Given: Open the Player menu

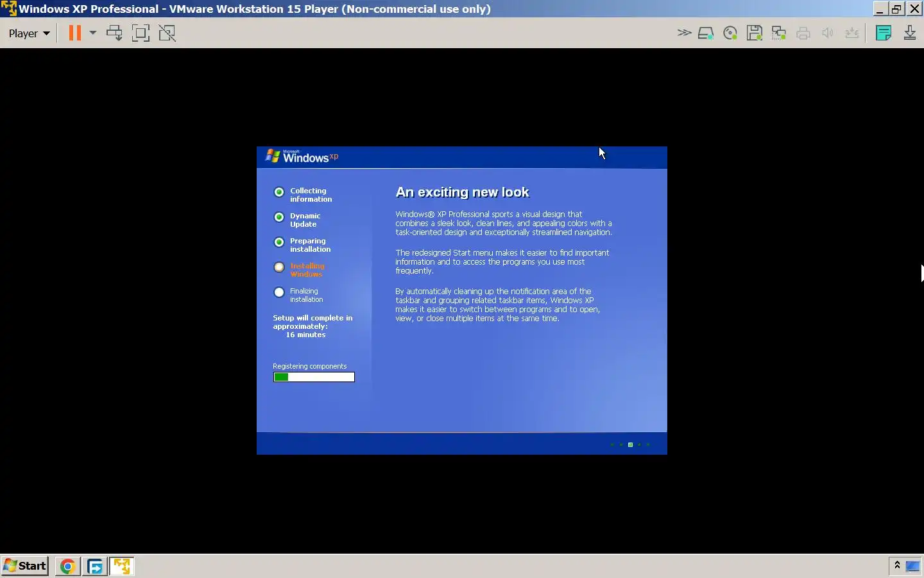Looking at the screenshot, I should point(29,33).
